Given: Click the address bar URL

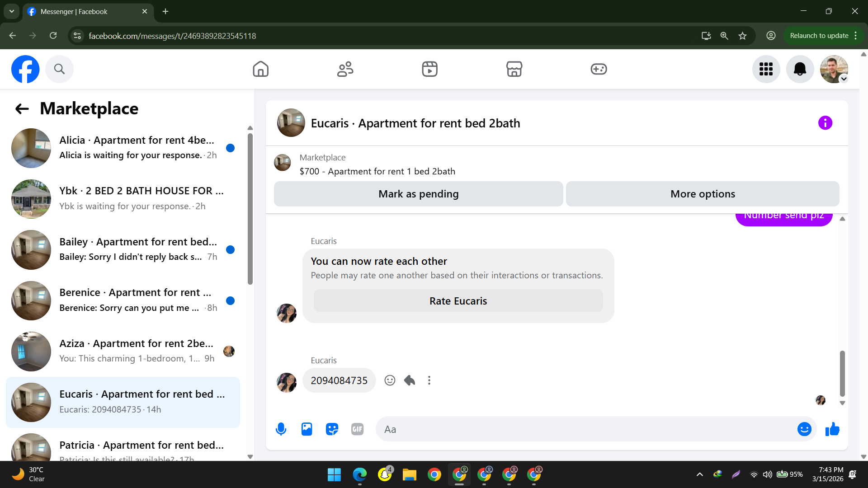Looking at the screenshot, I should [x=172, y=36].
